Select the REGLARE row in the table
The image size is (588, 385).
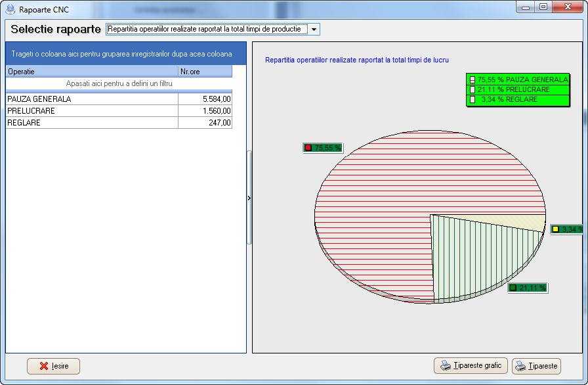92,123
